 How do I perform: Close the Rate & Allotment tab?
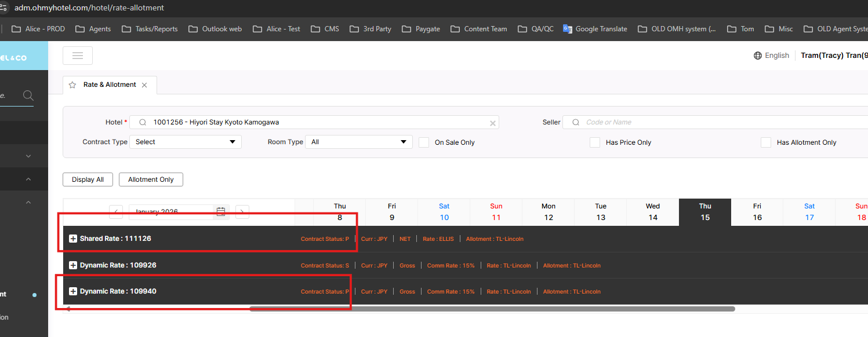pos(144,85)
